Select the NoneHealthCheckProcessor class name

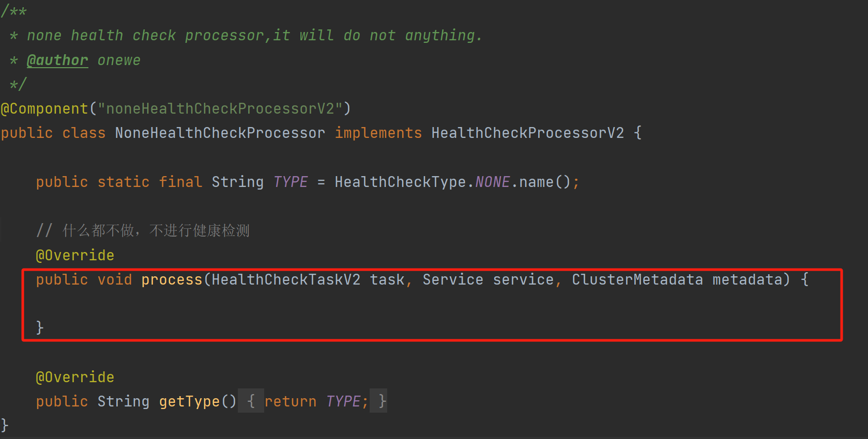pyautogui.click(x=220, y=133)
